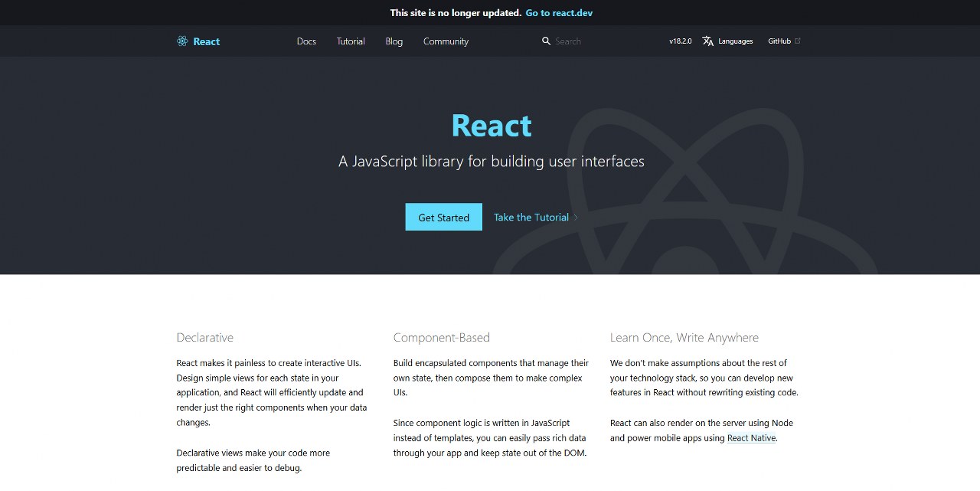Click the GitHub external link icon

(798, 41)
